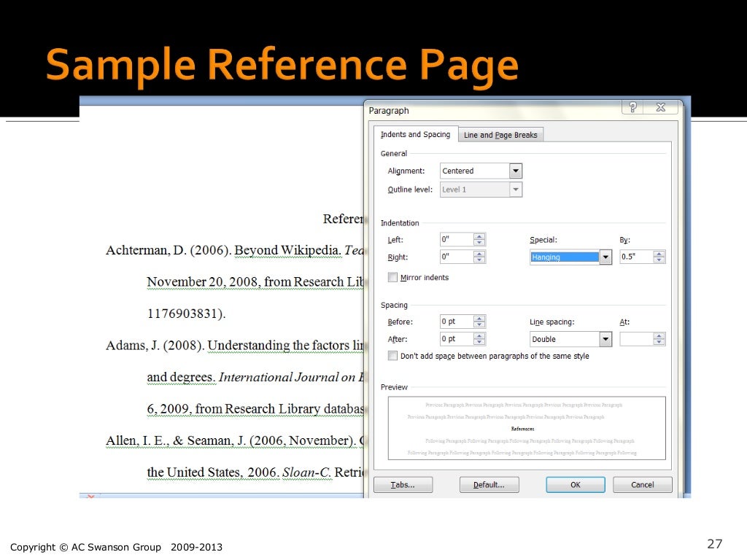Select the Indents and Spacing tab

[x=415, y=135]
